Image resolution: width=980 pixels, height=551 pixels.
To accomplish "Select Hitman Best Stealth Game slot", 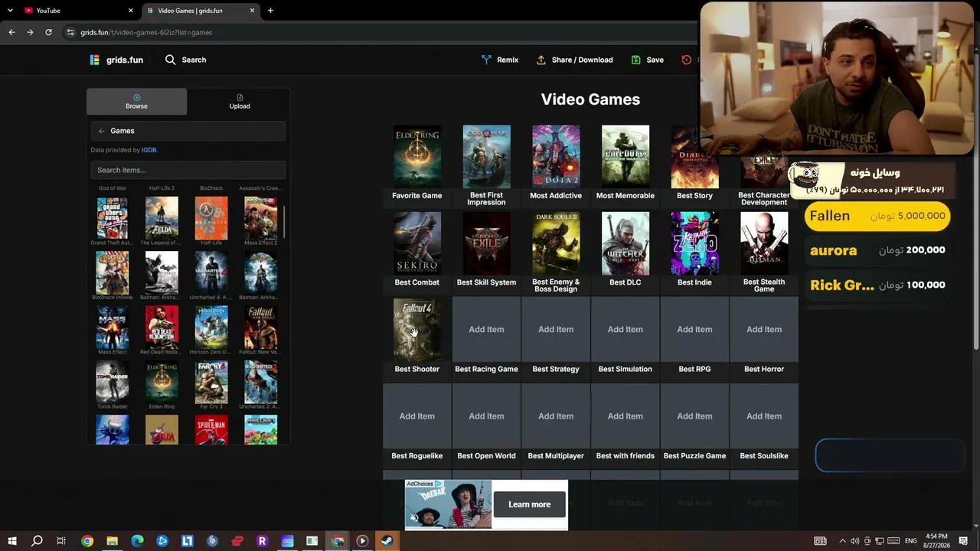I will [764, 243].
